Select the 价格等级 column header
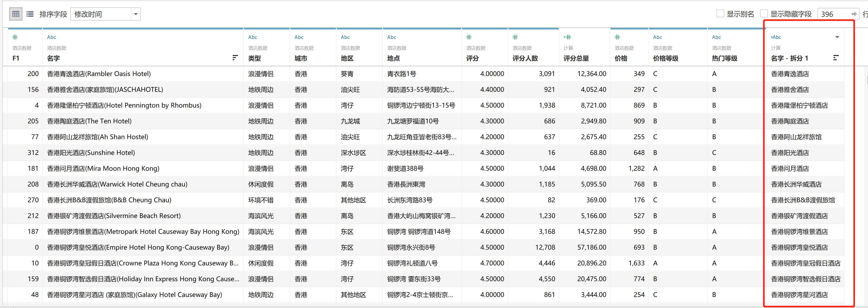The height and width of the screenshot is (308, 868). click(x=666, y=58)
